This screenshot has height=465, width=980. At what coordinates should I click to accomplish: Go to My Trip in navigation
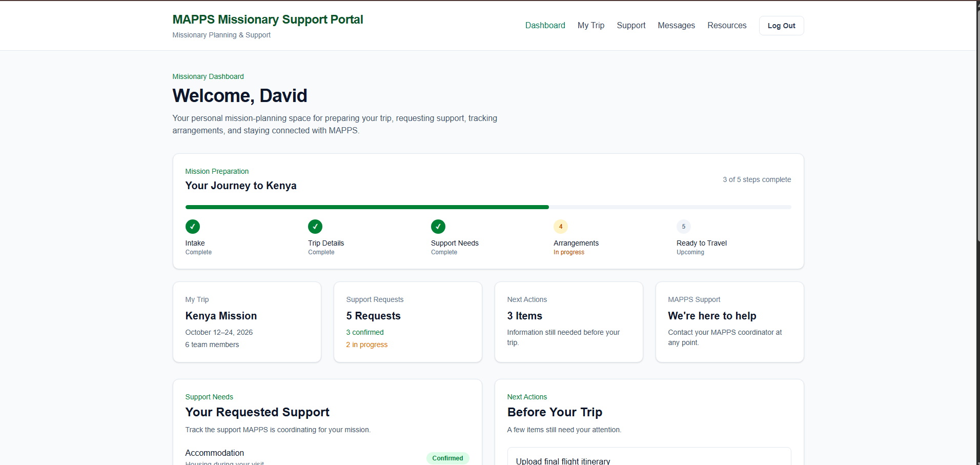[x=591, y=25]
